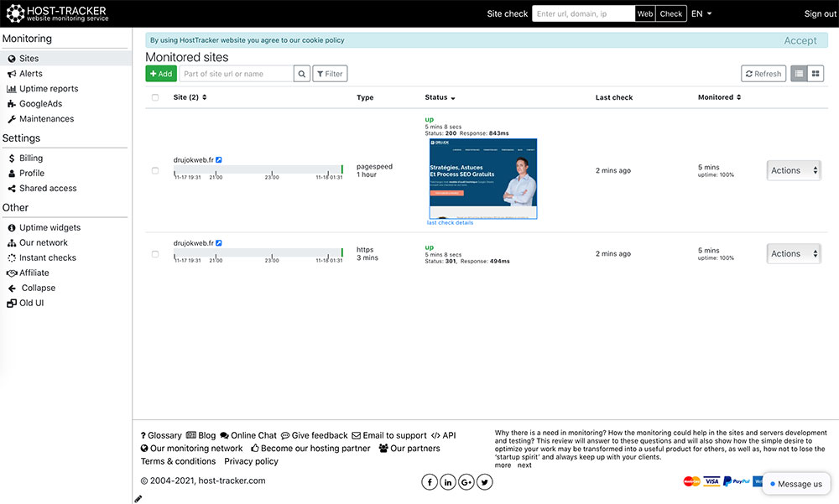Sort by Site (2) column
The width and height of the screenshot is (839, 504).
pos(190,96)
